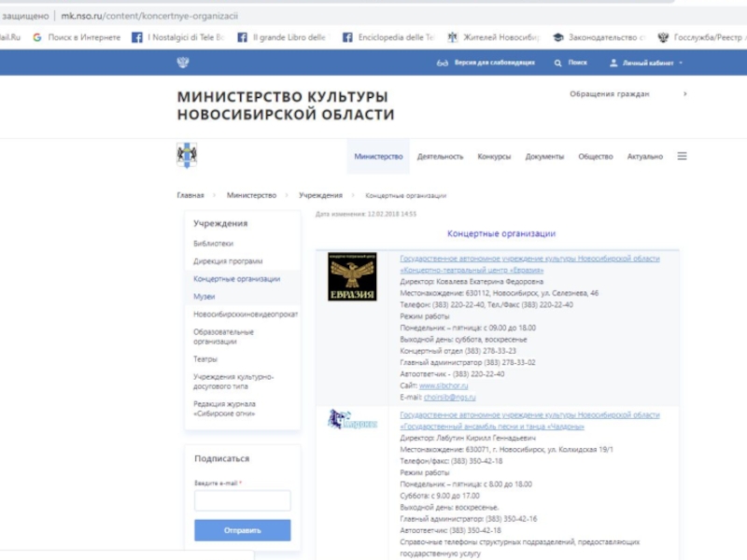The height and width of the screenshot is (560, 747).
Task: Click the search magnifier icon (Поиск)
Action: [558, 63]
